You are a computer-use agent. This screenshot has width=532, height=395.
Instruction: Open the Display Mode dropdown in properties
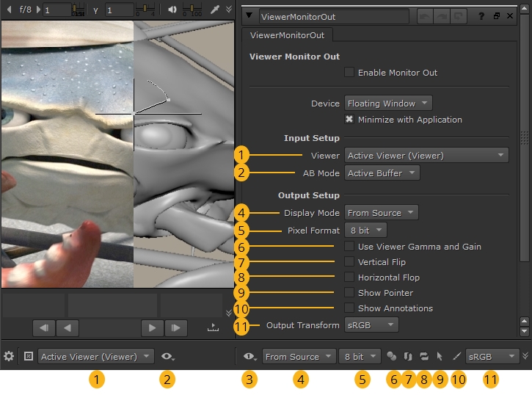pos(381,213)
